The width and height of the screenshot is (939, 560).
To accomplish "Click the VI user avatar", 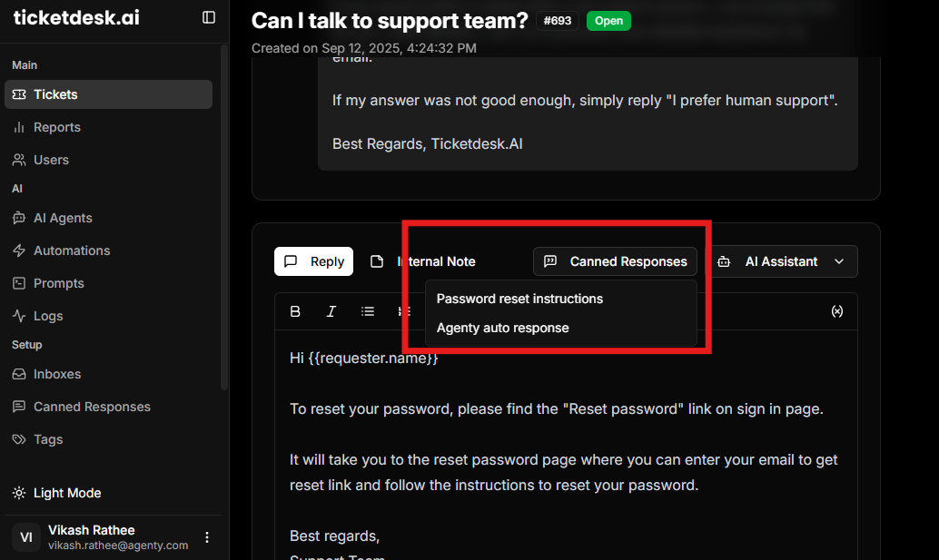I will pyautogui.click(x=26, y=537).
